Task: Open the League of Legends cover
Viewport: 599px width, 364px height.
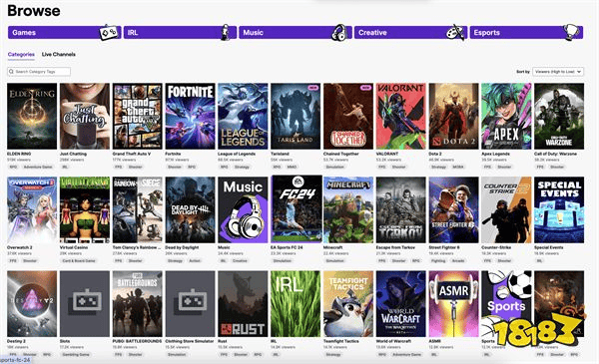Action: pyautogui.click(x=243, y=116)
